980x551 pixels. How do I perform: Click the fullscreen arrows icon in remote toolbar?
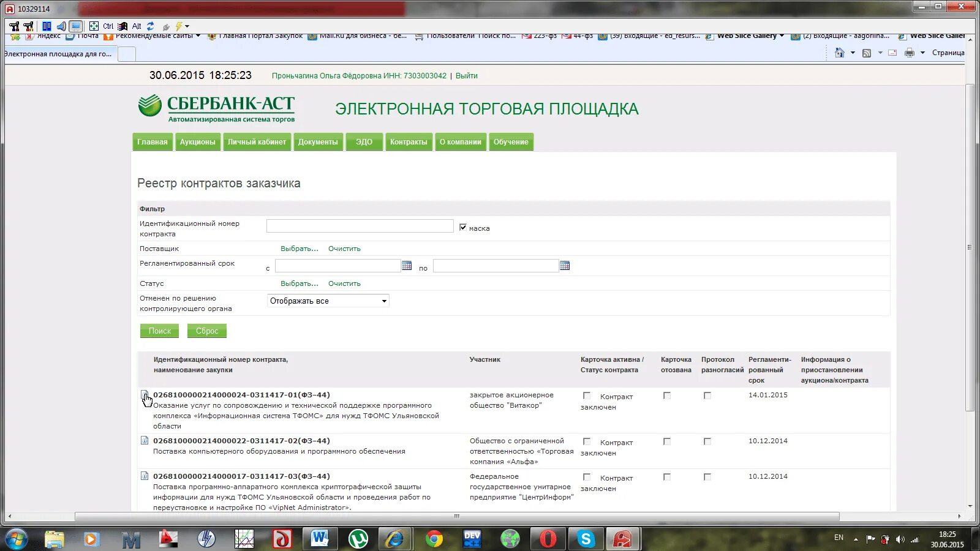click(94, 26)
